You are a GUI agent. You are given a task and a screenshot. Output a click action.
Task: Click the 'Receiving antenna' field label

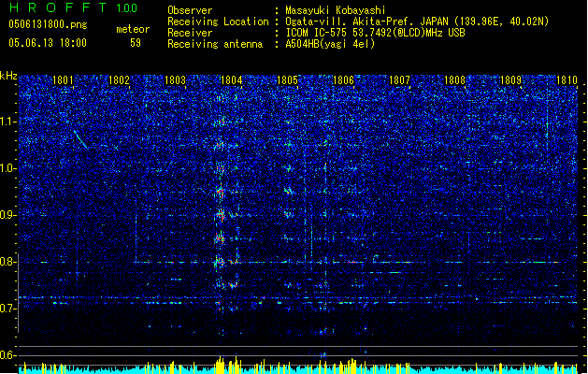[x=215, y=44]
